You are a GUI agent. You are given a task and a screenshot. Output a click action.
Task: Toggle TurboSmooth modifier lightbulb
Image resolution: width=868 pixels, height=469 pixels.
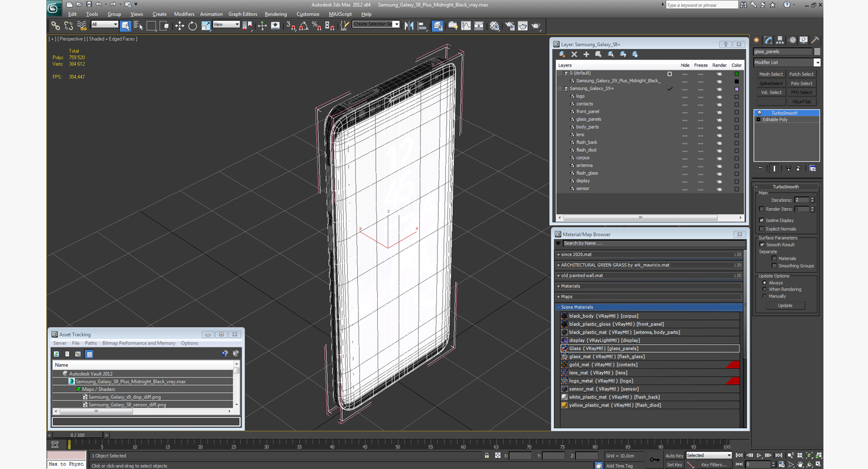[759, 113]
